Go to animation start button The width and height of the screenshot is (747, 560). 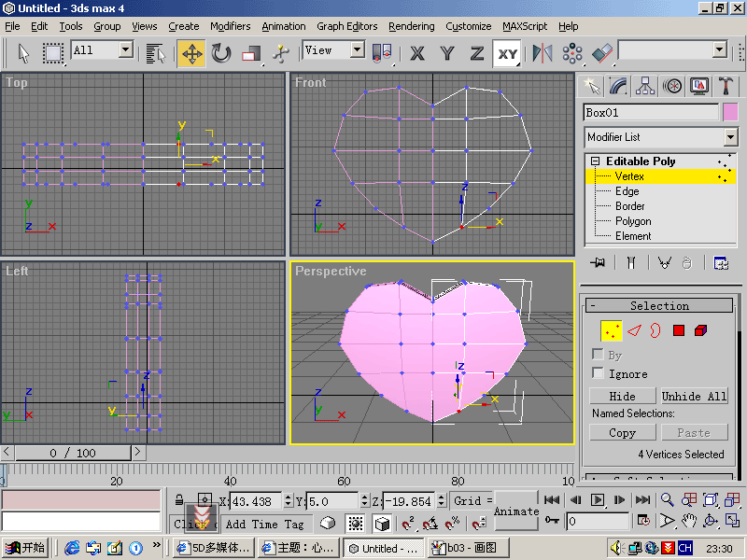[552, 499]
